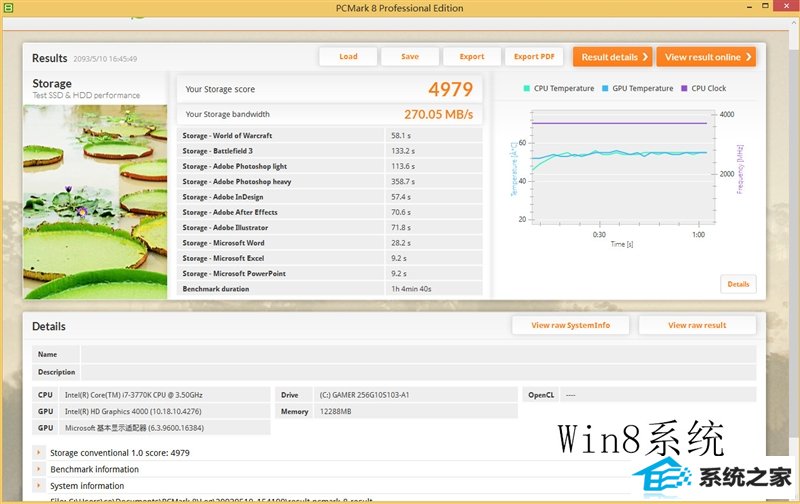
Task: View result online
Action: (706, 57)
